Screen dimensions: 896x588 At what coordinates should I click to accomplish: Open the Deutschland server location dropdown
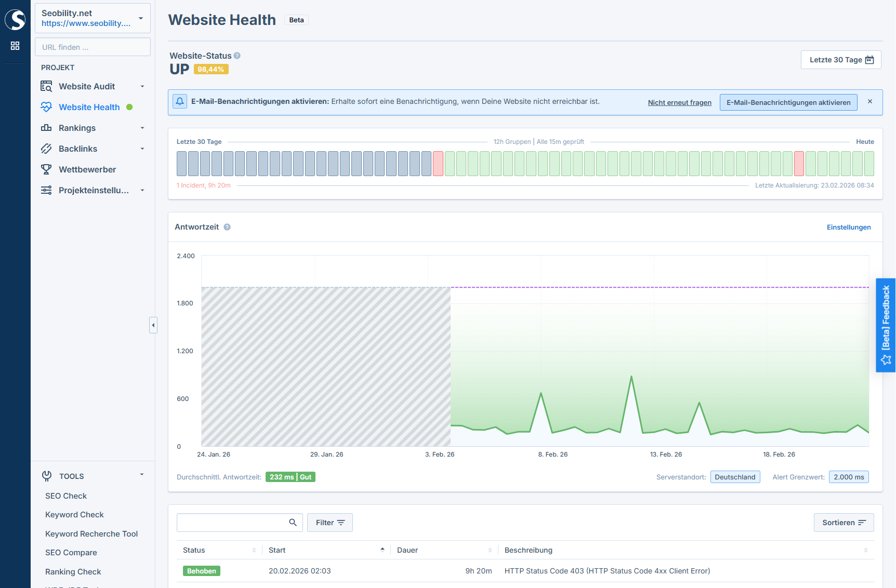click(x=735, y=477)
